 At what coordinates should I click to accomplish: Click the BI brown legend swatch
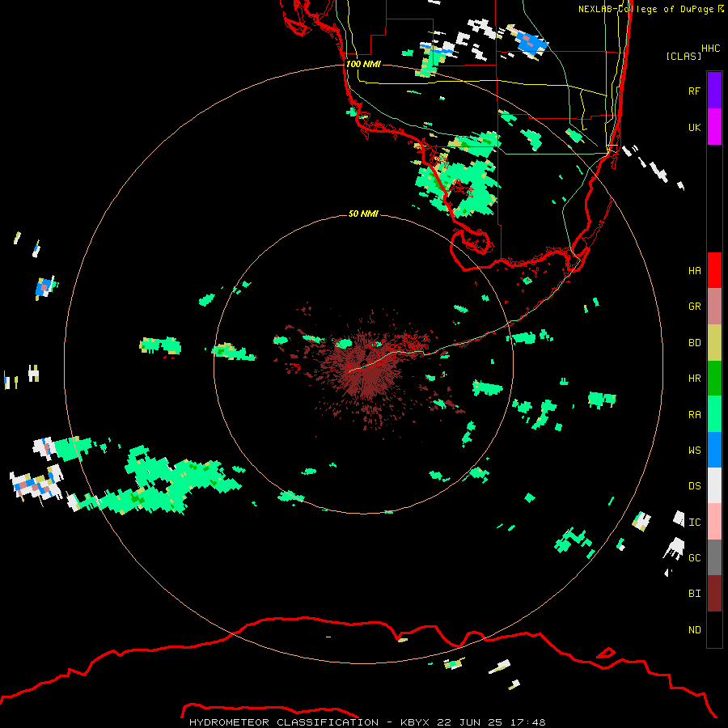[x=714, y=594]
